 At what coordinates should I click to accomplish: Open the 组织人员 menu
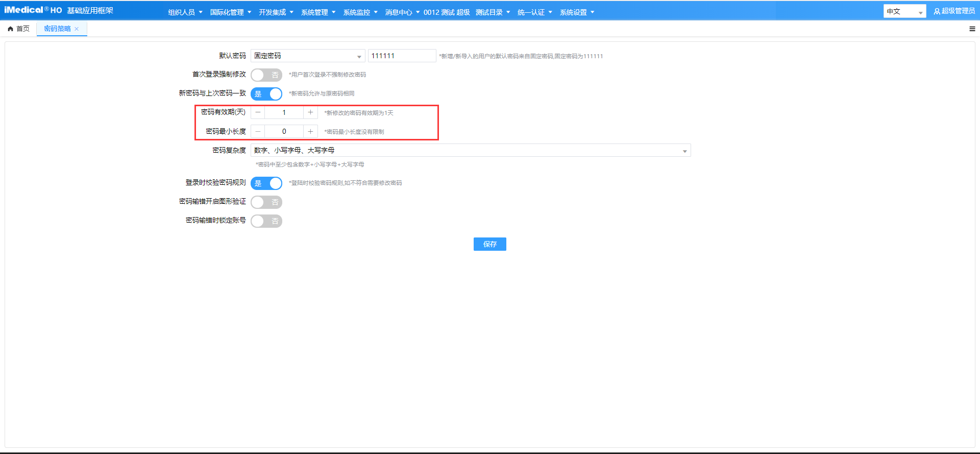[185, 12]
